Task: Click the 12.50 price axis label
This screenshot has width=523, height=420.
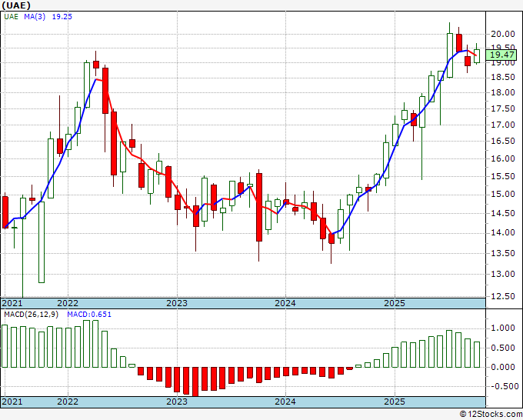Action: tap(503, 296)
